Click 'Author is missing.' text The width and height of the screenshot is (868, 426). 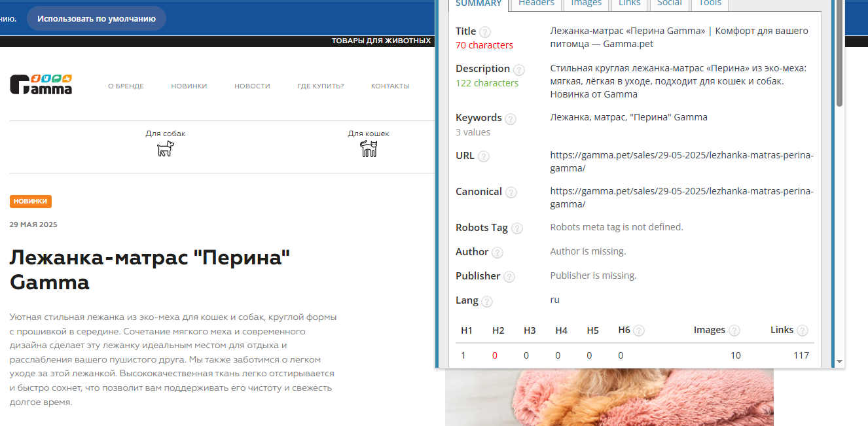[588, 251]
